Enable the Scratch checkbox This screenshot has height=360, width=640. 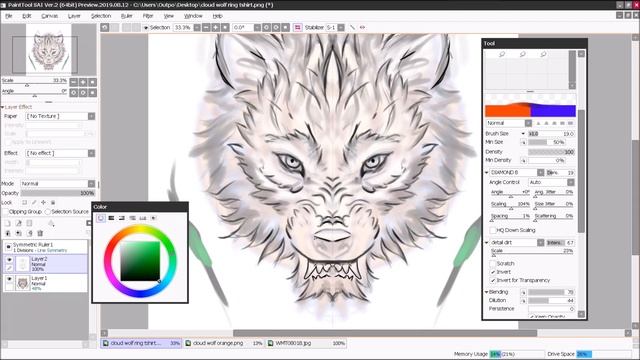click(x=493, y=264)
